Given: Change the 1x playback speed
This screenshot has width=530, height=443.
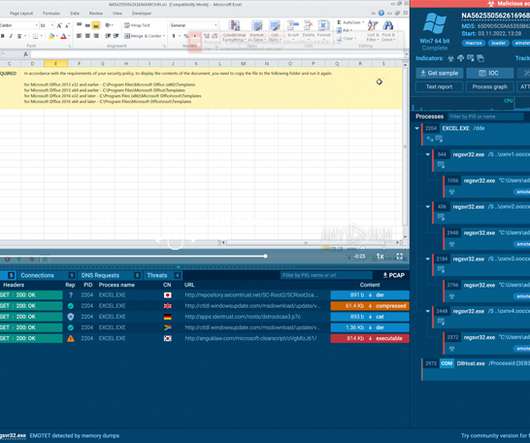Looking at the screenshot, I should pos(380,256).
